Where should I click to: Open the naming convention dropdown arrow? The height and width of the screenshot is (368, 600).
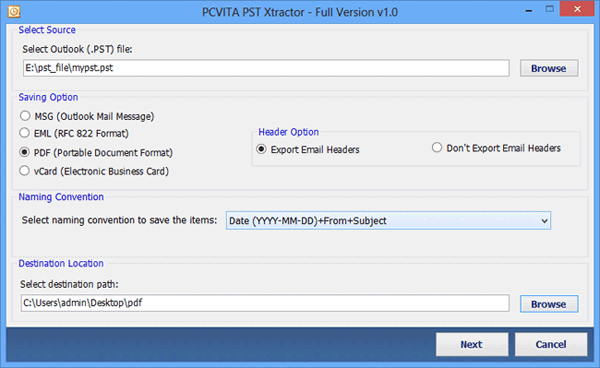point(544,221)
